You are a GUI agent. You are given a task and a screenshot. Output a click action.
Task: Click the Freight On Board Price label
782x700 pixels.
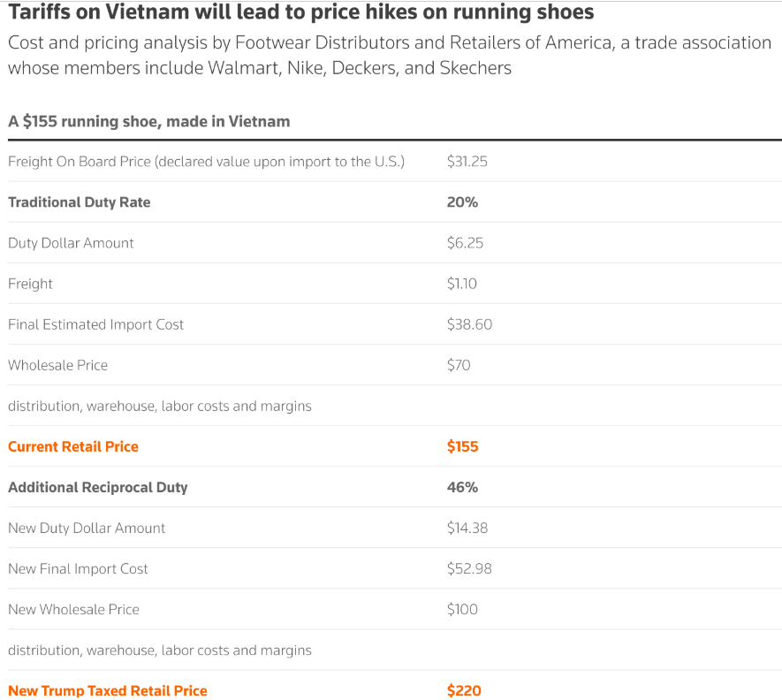[206, 162]
